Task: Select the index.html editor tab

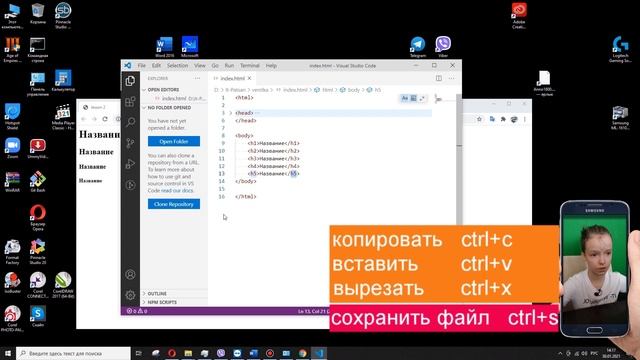Action: point(232,78)
